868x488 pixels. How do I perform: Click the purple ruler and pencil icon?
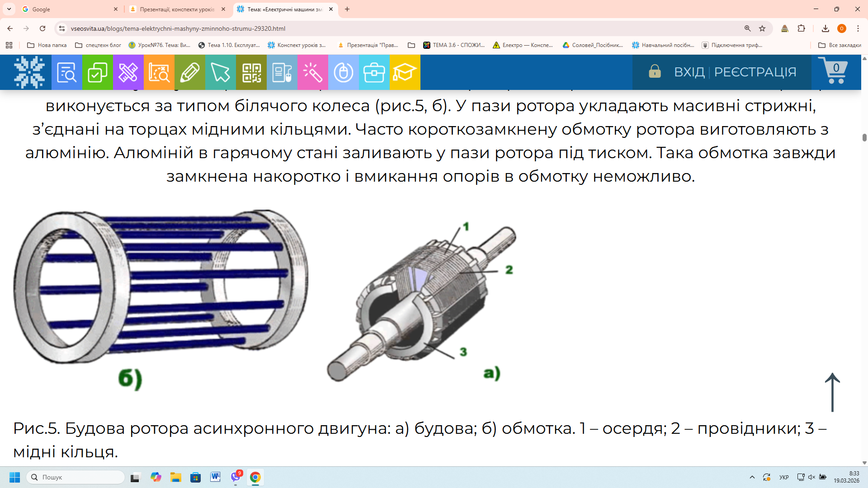(x=128, y=72)
